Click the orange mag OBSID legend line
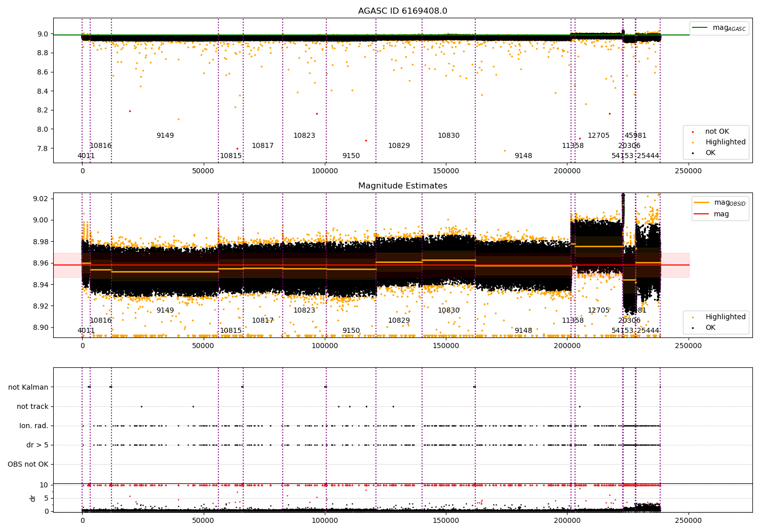Screen dimensions: 760x532 (702, 203)
